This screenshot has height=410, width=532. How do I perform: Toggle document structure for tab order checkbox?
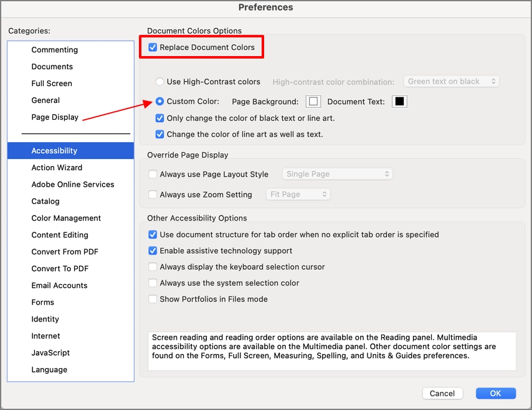153,234
